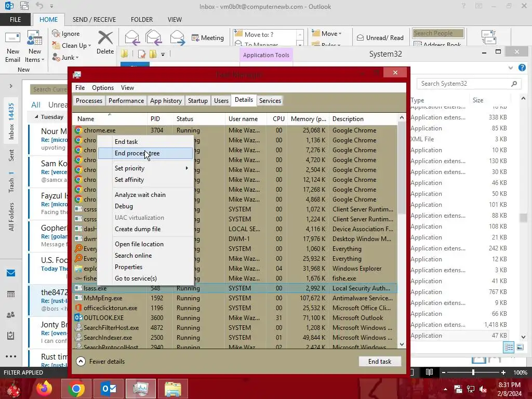Expand the Clean Up dropdown in Outlook
Image resolution: width=532 pixels, height=399 pixels.
point(89,46)
